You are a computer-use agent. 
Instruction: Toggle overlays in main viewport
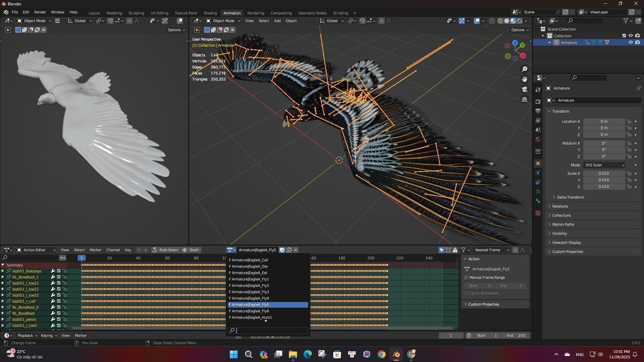coord(477,21)
